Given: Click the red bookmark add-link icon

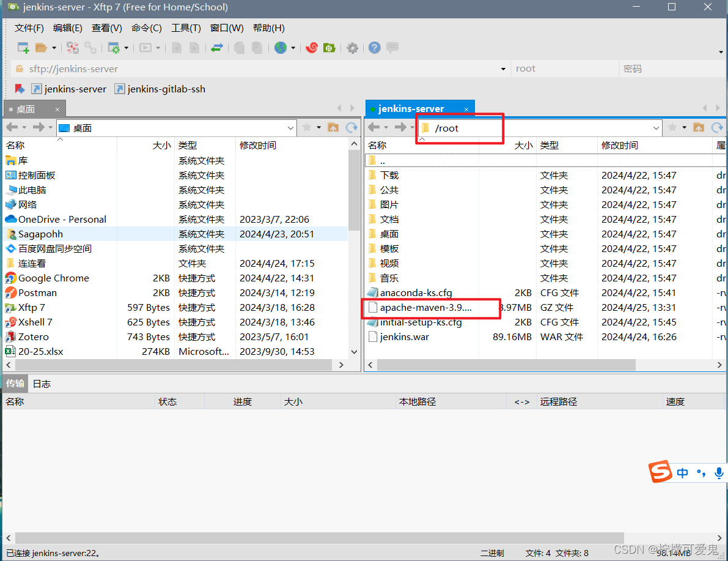Looking at the screenshot, I should coord(20,89).
